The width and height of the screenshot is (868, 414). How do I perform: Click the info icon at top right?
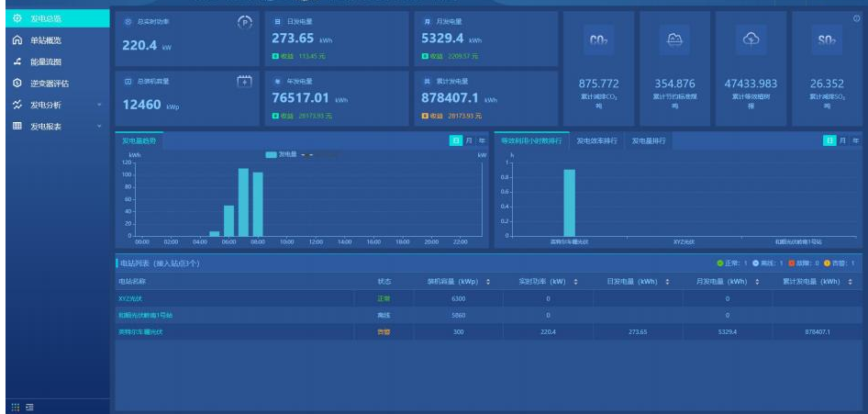[x=856, y=18]
